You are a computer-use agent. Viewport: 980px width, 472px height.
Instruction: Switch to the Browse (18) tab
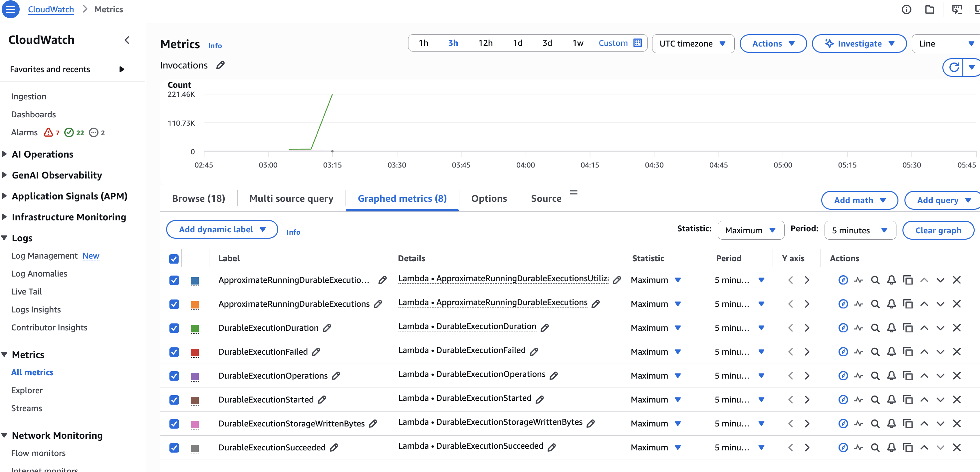198,198
